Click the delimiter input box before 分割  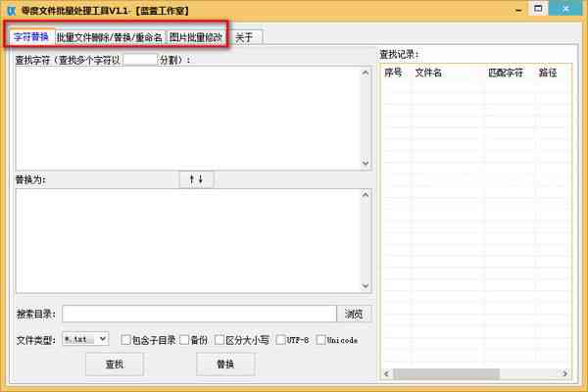pos(140,60)
